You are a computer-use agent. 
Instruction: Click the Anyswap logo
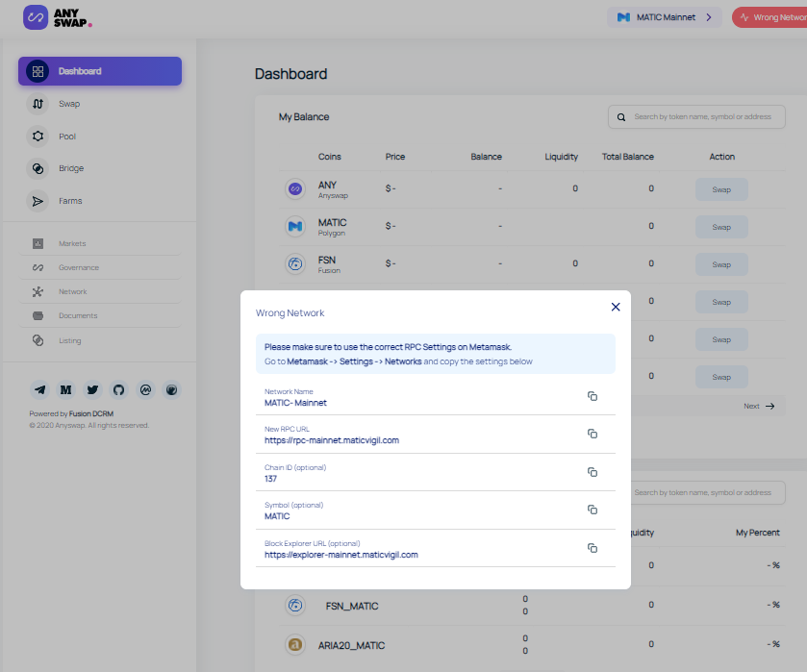[58, 17]
